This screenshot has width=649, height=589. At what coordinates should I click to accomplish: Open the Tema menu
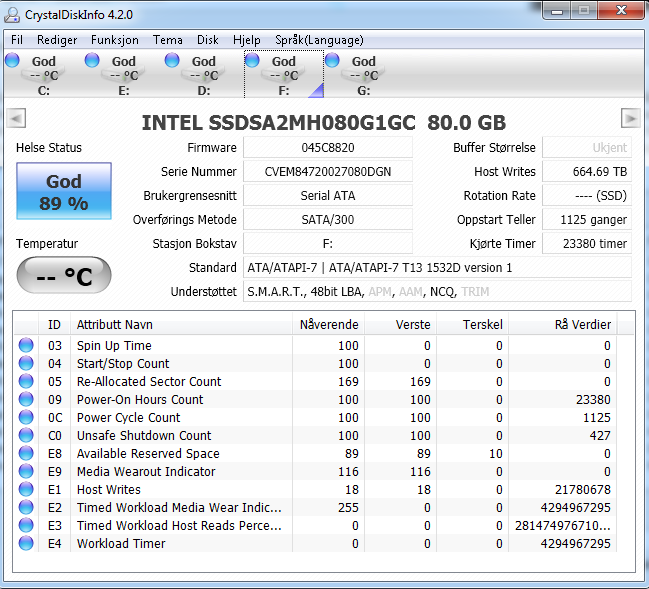click(168, 40)
